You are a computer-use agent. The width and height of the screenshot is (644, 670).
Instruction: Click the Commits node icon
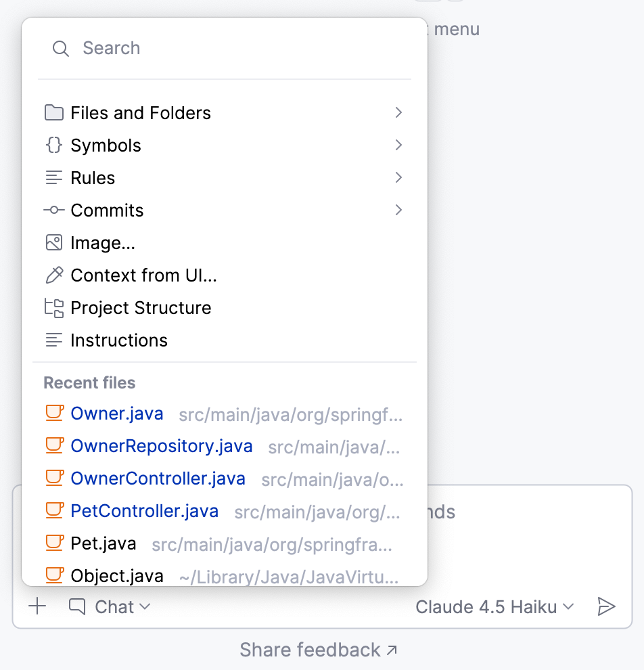(53, 210)
